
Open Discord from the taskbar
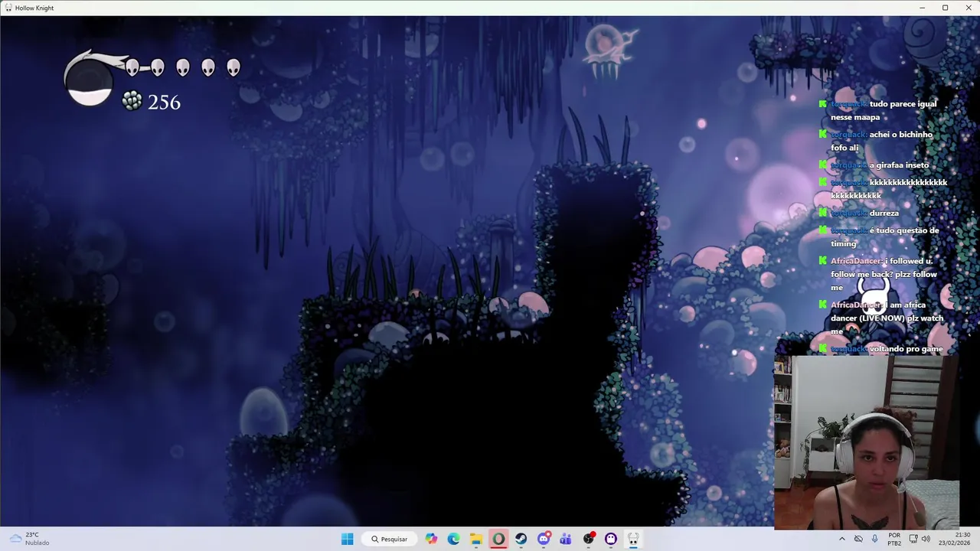pyautogui.click(x=544, y=539)
